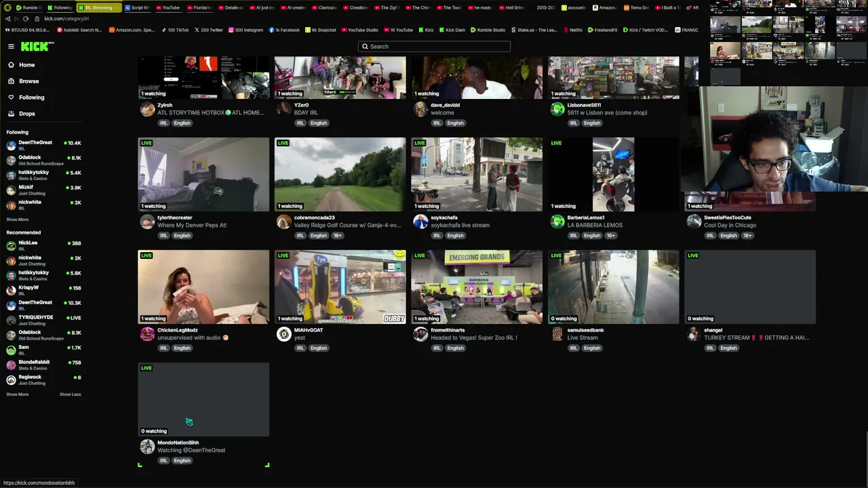868x488 pixels.
Task: Open ChickenLegModz's stream thumbnail
Action: 203,287
